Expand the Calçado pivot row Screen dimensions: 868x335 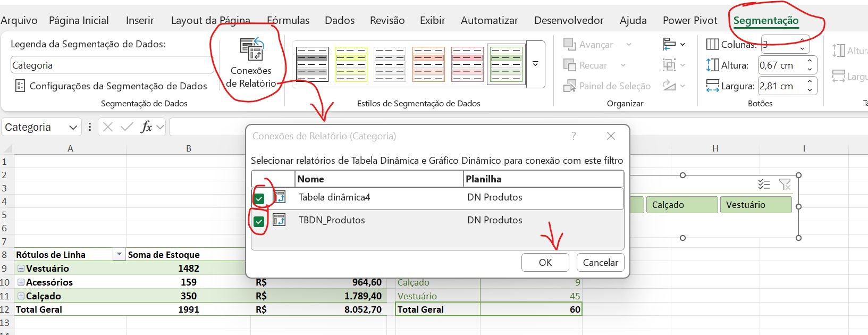(x=21, y=296)
